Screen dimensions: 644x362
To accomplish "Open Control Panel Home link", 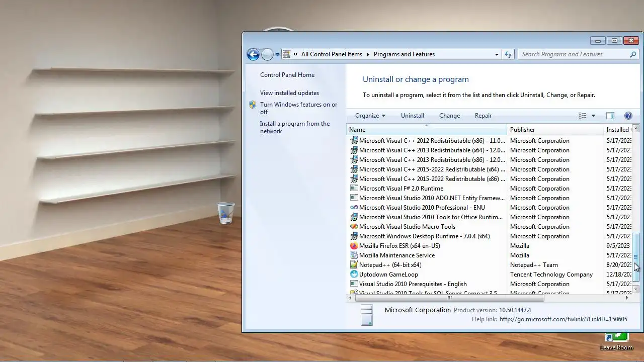I will (287, 75).
